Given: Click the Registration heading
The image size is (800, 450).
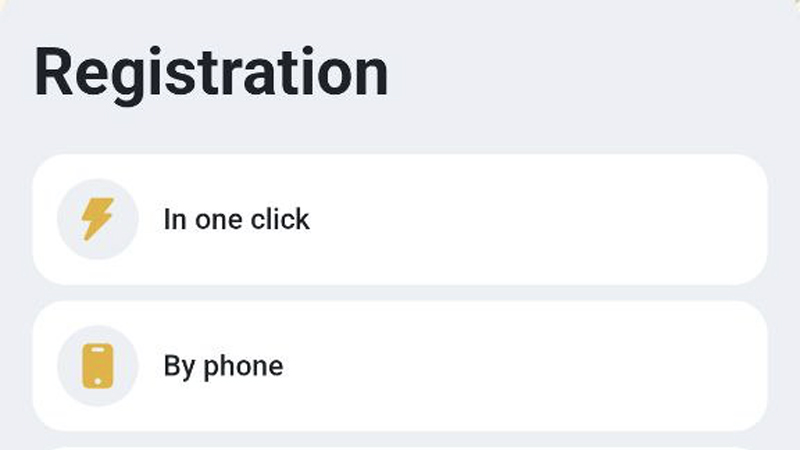Looking at the screenshot, I should (x=211, y=72).
